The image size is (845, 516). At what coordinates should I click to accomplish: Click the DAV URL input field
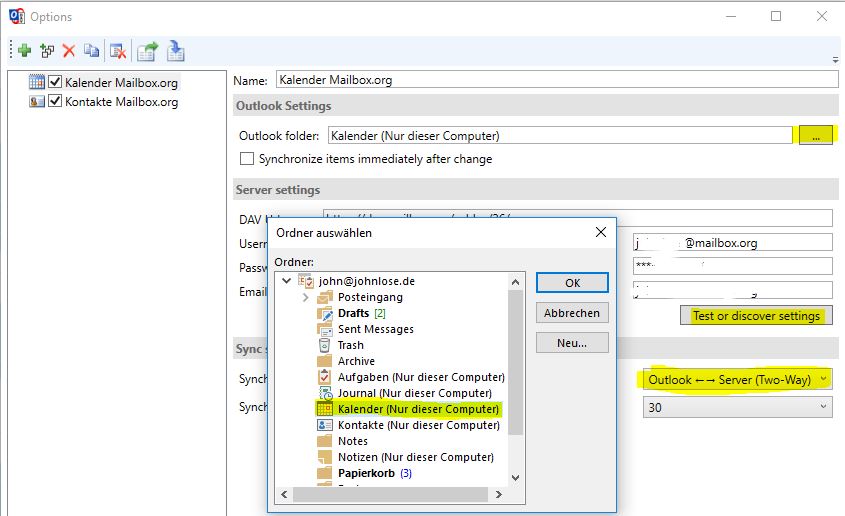click(x=578, y=218)
